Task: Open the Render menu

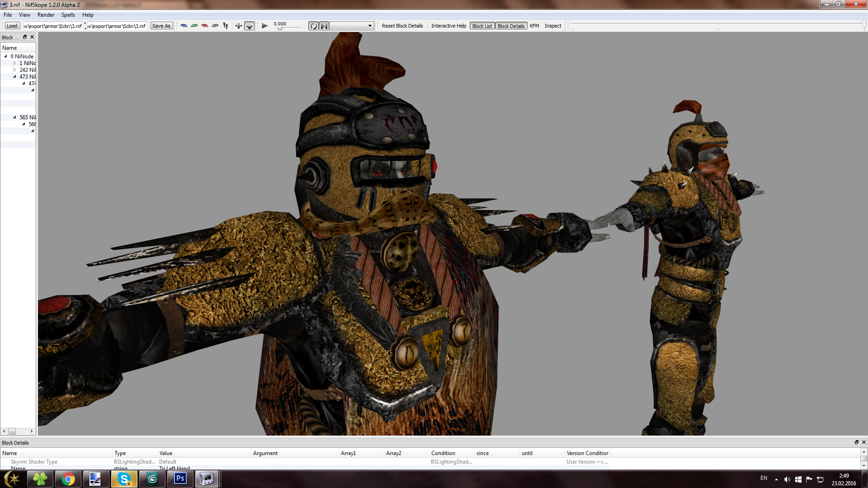Action: tap(46, 15)
